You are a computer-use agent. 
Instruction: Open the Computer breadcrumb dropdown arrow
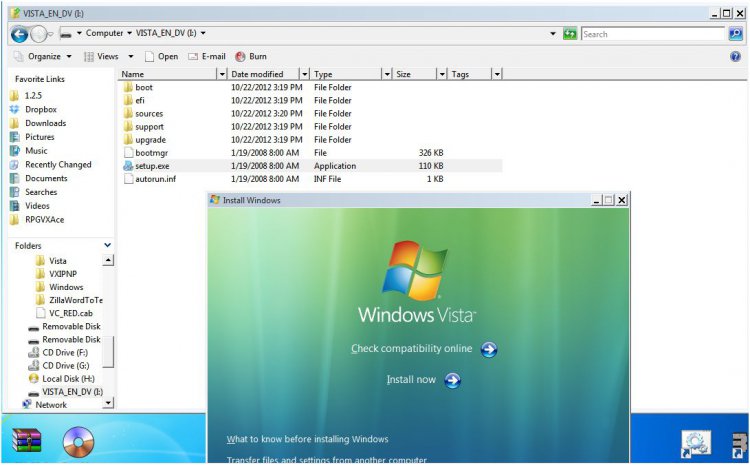pyautogui.click(x=129, y=33)
